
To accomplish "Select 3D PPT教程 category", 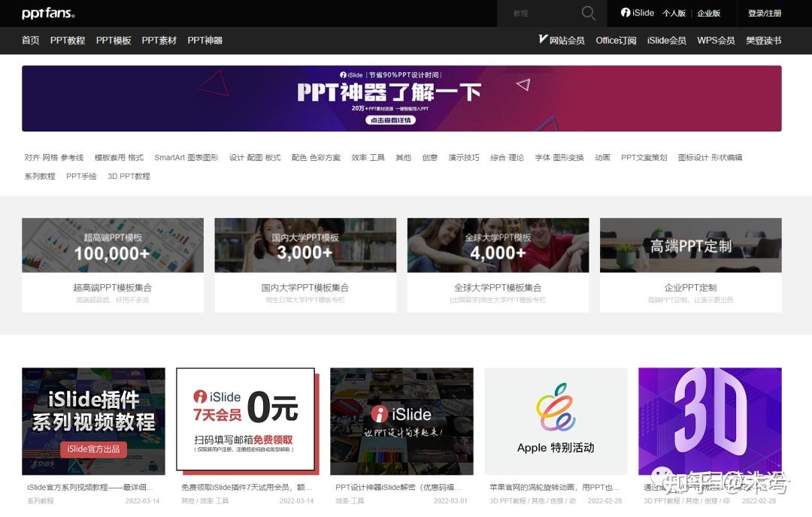I will click(x=129, y=176).
